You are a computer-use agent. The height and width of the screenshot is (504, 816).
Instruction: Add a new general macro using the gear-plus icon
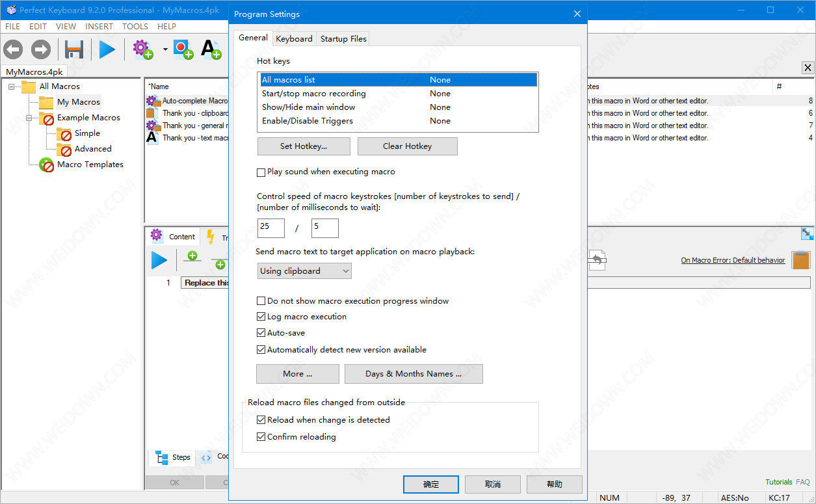[x=143, y=49]
